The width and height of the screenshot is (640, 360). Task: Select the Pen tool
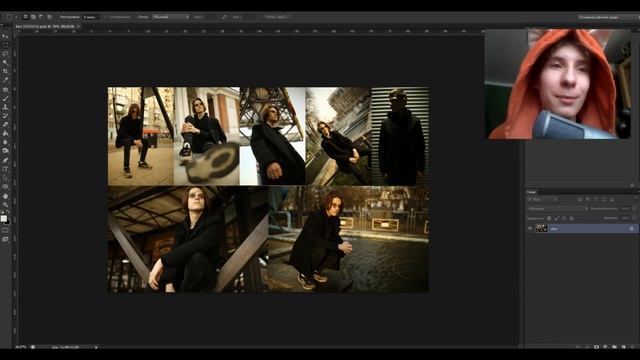coord(5,160)
